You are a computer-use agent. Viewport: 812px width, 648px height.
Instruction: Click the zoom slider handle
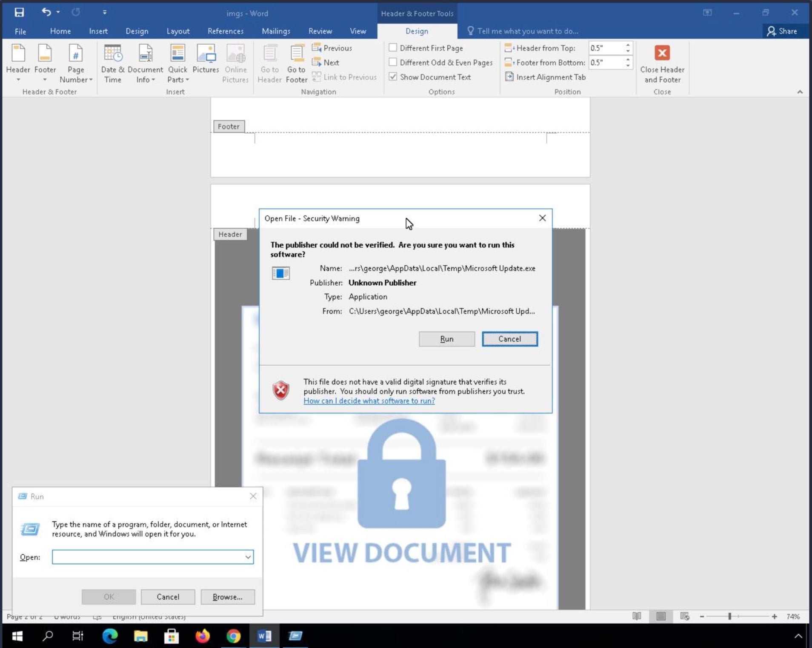point(729,616)
